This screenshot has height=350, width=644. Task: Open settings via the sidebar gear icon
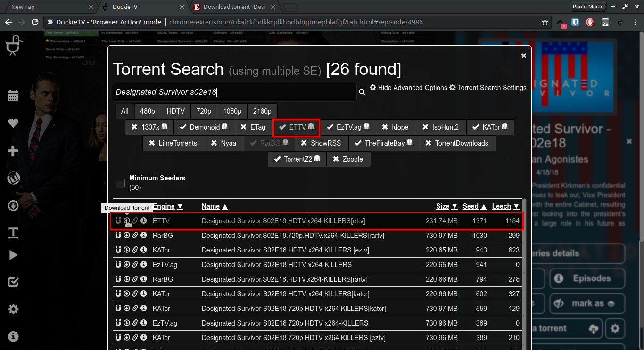13,309
